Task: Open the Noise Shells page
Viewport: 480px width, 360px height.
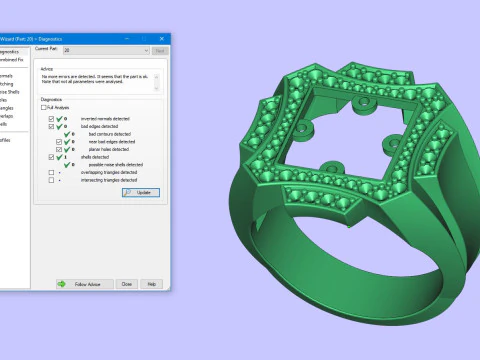Action: [10, 92]
